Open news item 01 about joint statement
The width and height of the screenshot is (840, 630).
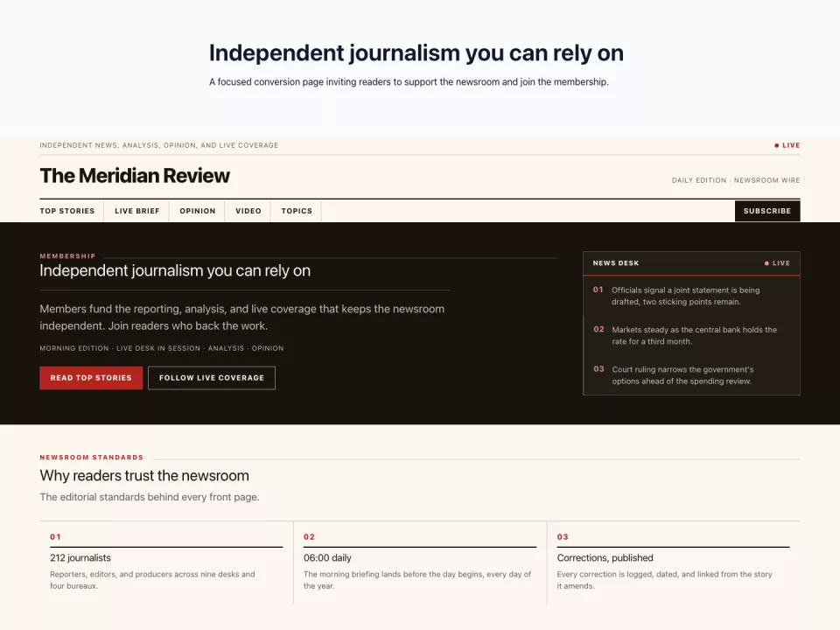691,296
